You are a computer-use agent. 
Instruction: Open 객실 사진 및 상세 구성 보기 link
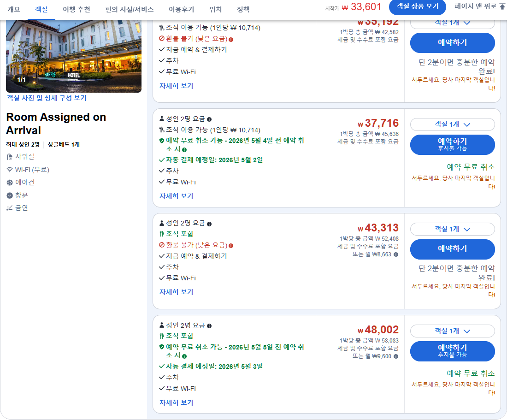pyautogui.click(x=47, y=98)
